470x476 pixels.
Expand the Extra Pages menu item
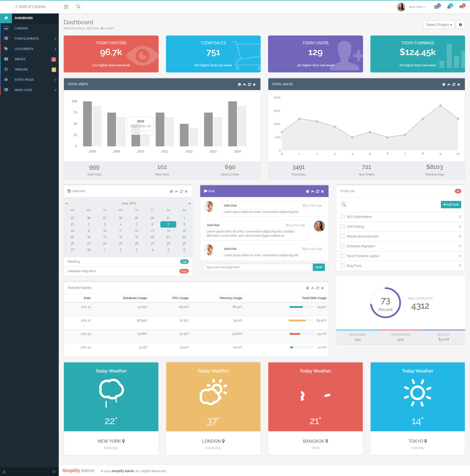30,80
